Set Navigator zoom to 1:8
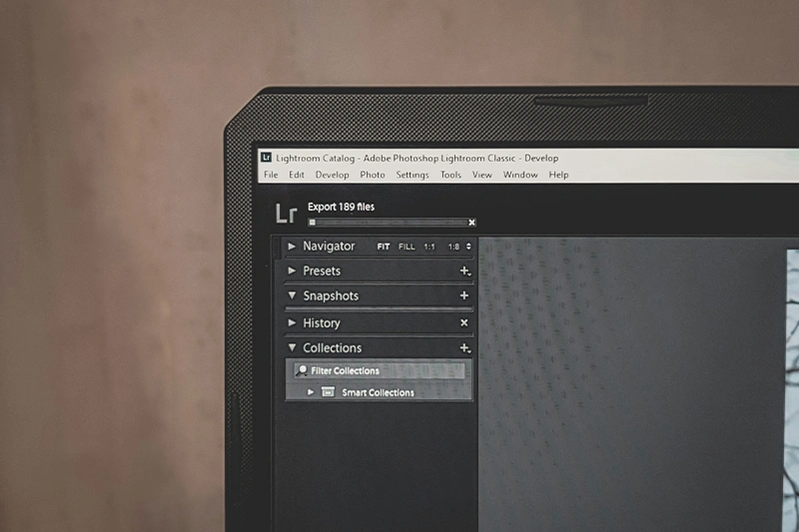Viewport: 799px width, 532px height. click(453, 247)
